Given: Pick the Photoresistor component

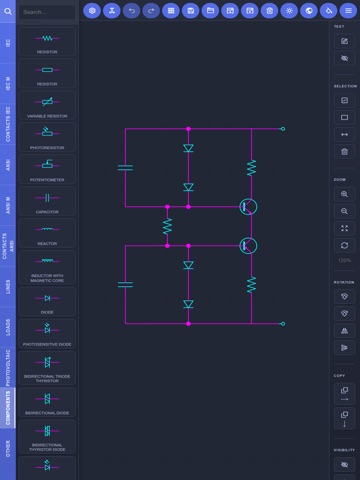Looking at the screenshot, I should click(x=47, y=137).
